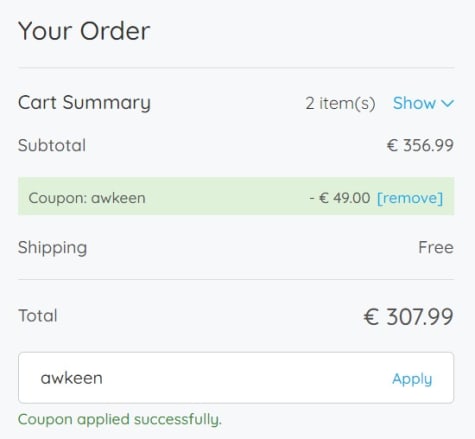Screen dimensions: 475x439
Task: Click the Cart Summary label
Action: click(84, 103)
